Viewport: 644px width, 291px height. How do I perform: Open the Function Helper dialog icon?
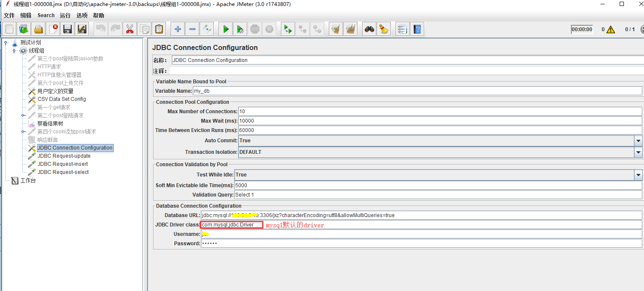[402, 29]
